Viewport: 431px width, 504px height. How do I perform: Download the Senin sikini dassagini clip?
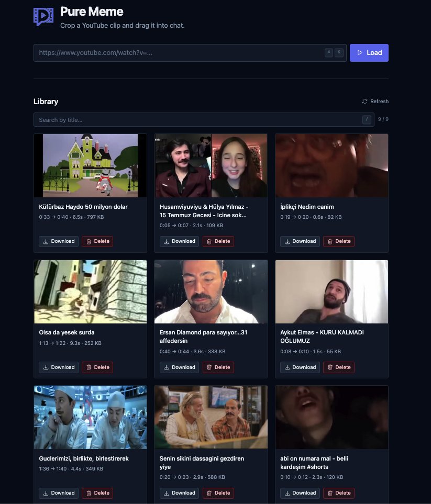tap(179, 493)
